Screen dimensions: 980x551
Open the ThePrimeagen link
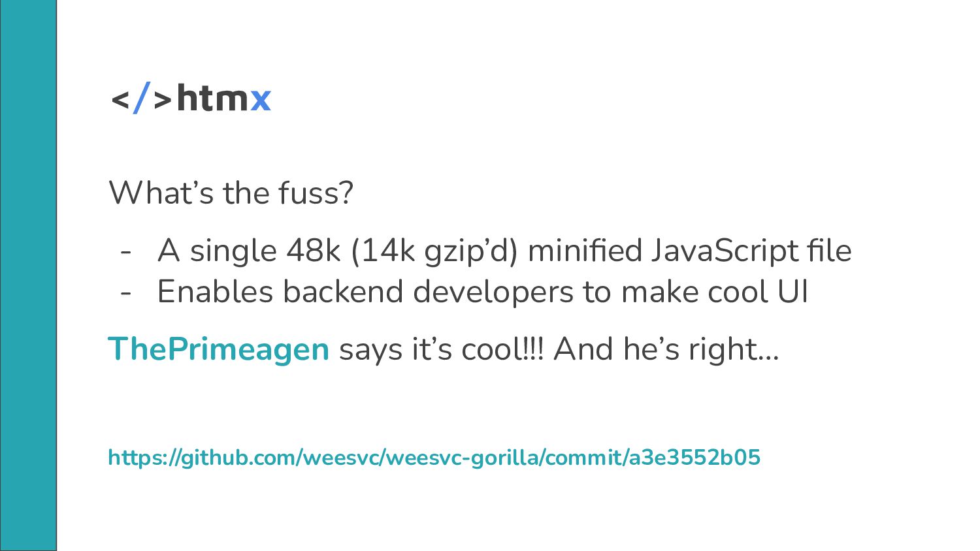(218, 349)
